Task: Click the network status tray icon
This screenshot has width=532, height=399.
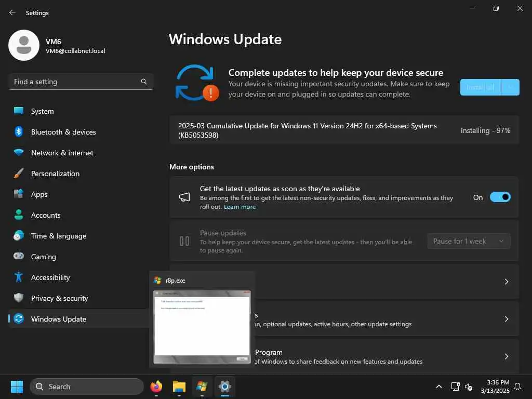Action: coord(455,387)
